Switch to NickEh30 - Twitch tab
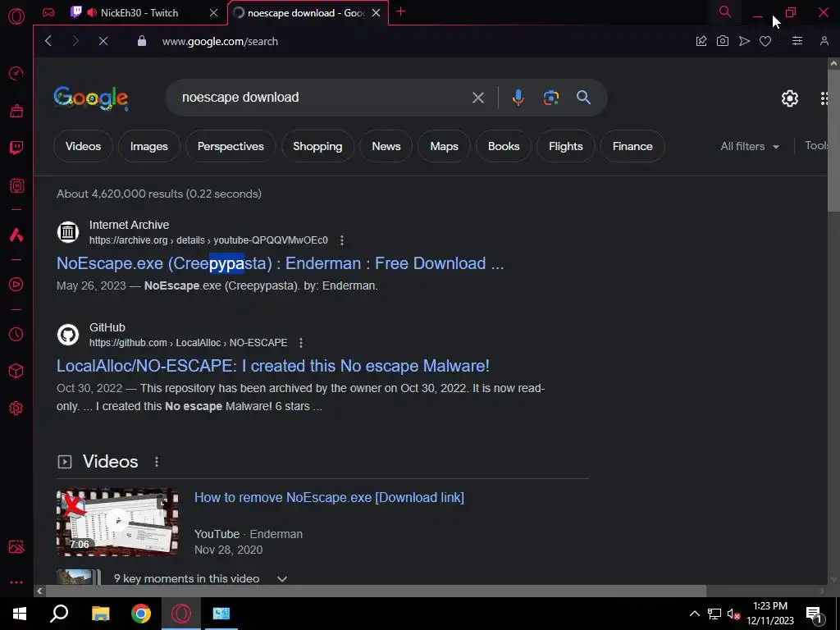 tap(139, 13)
